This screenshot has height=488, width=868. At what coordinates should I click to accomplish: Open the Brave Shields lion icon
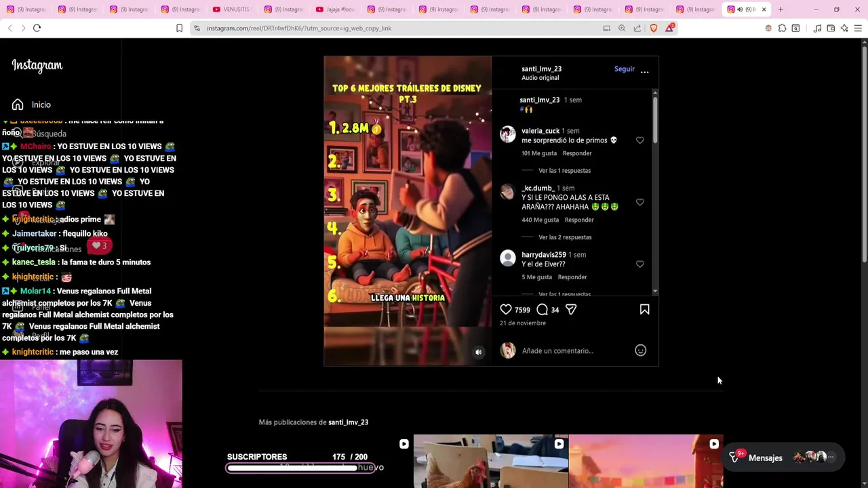(x=654, y=28)
